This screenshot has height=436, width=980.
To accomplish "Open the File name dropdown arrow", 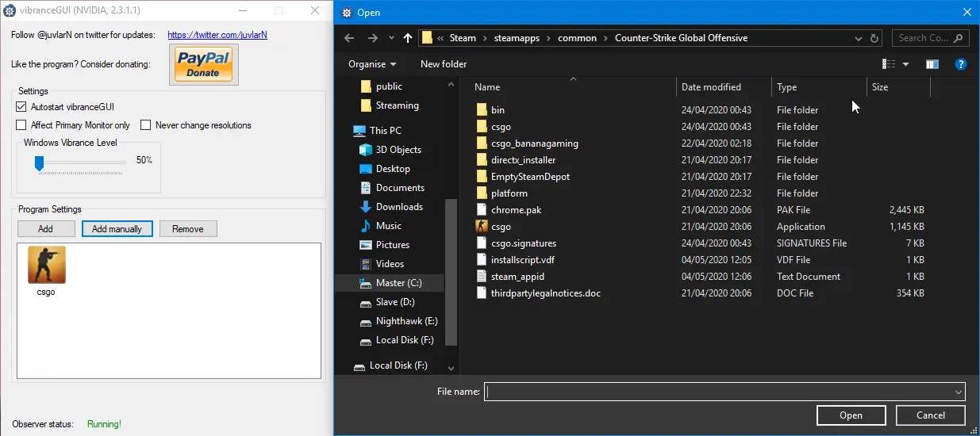I will (959, 392).
